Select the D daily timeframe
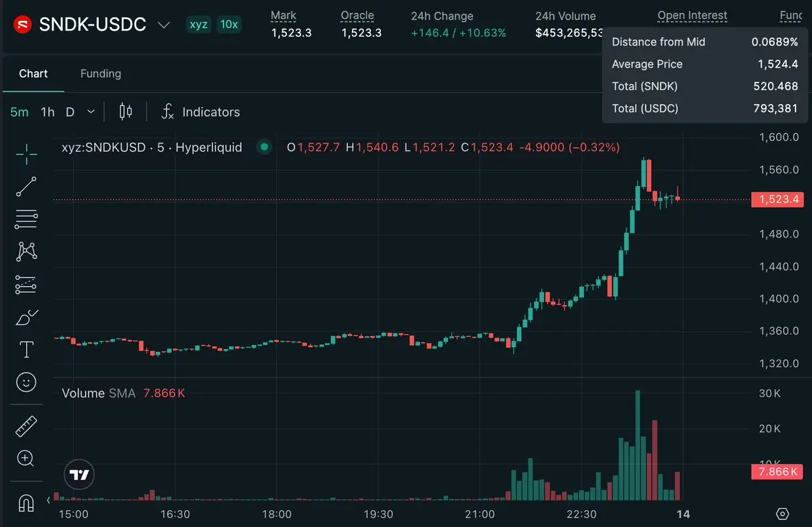Screen dimensions: 812x527 70,112
